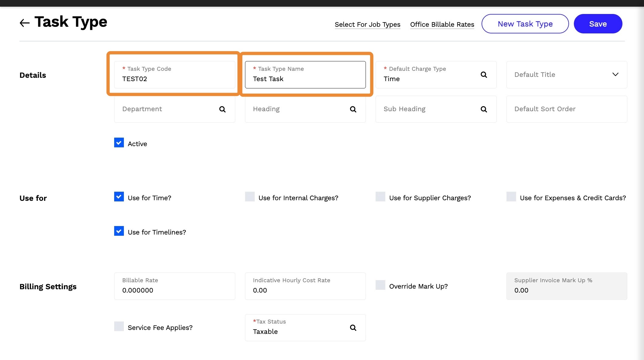Screen dimensions: 644x360
Task: Open the Office Billable Rates link
Action: [x=442, y=24]
